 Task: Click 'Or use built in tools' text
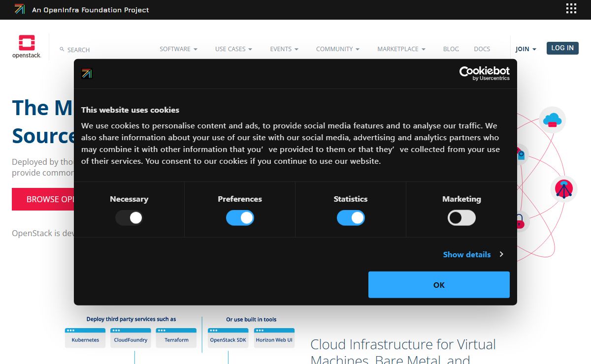point(251,320)
